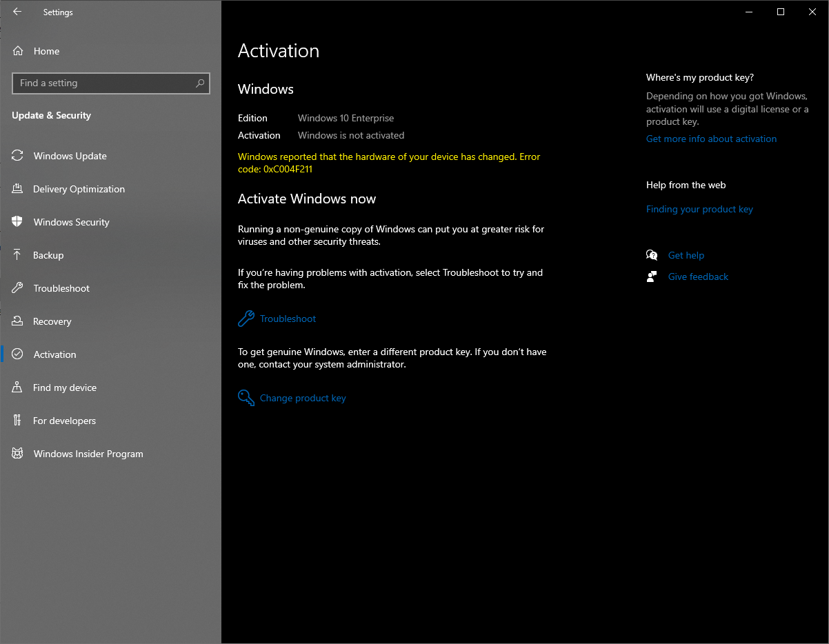Viewport: 829px width, 644px height.
Task: Go back with the arrow icon
Action: point(17,12)
